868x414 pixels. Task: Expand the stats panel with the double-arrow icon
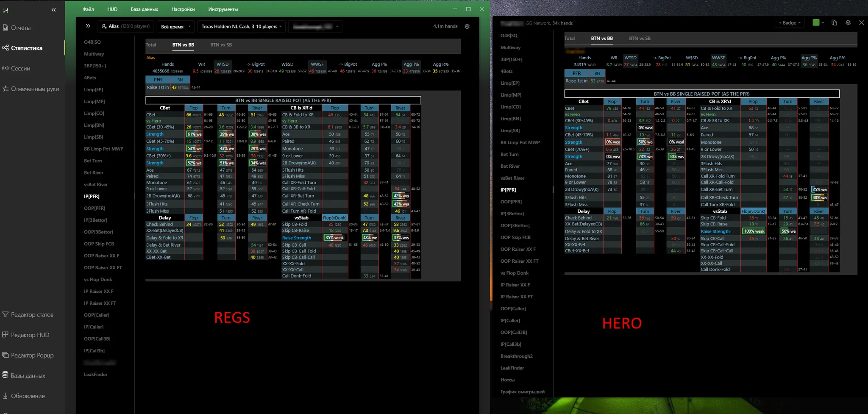88,26
